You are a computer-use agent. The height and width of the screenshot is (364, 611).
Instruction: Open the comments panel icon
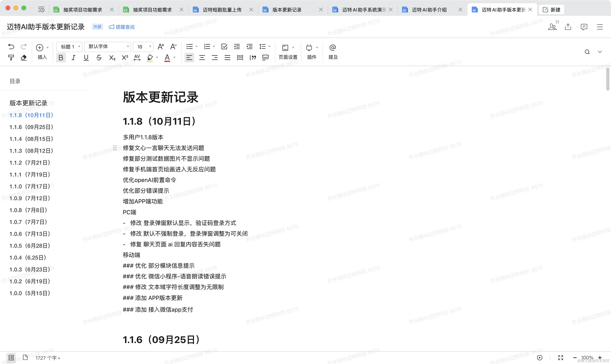click(x=584, y=27)
